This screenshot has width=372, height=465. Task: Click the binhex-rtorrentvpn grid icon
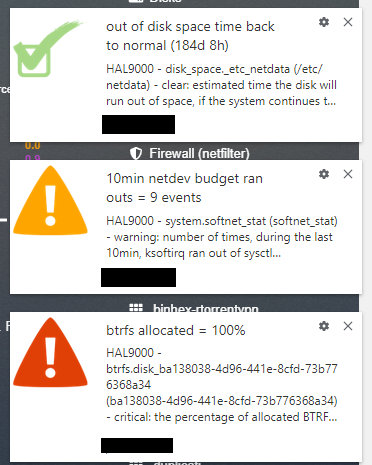coord(136,308)
